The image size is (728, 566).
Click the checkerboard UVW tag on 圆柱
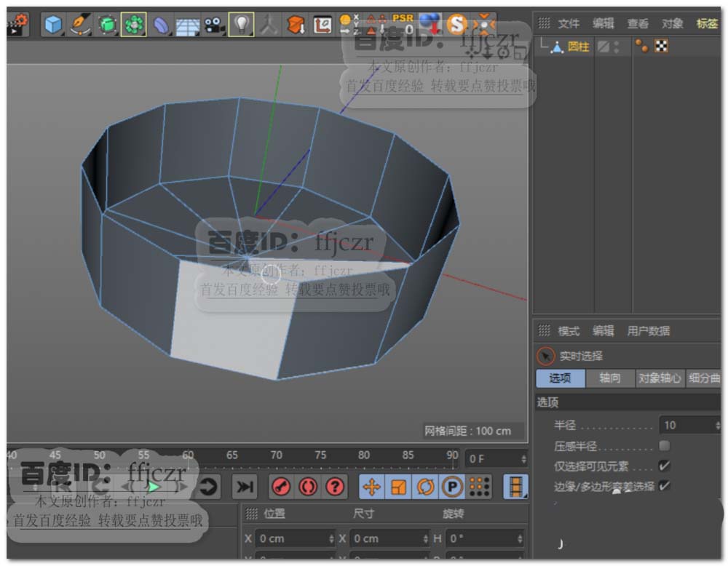(662, 46)
